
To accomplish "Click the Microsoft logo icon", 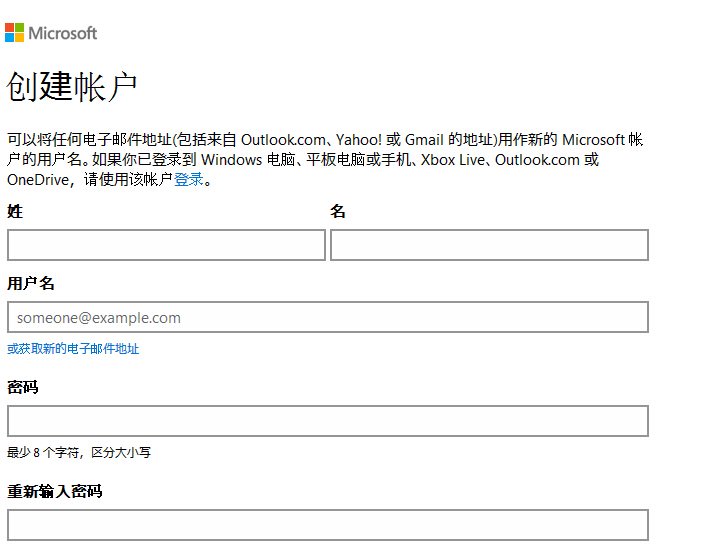I will tap(14, 33).
